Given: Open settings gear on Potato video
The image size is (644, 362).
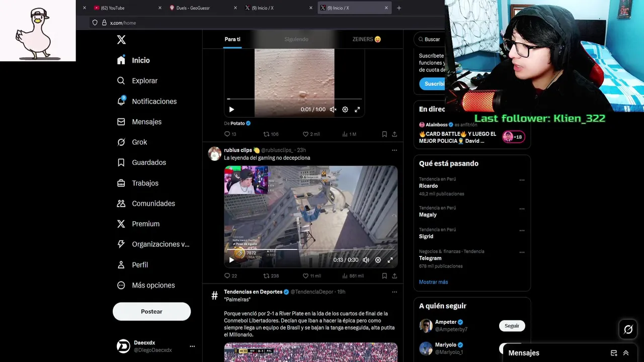Looking at the screenshot, I should tap(345, 110).
